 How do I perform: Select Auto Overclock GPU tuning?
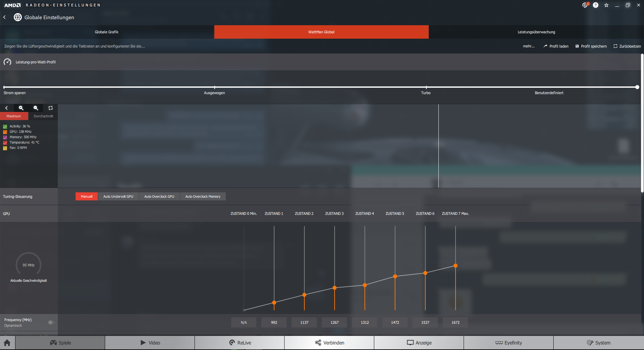pos(159,196)
